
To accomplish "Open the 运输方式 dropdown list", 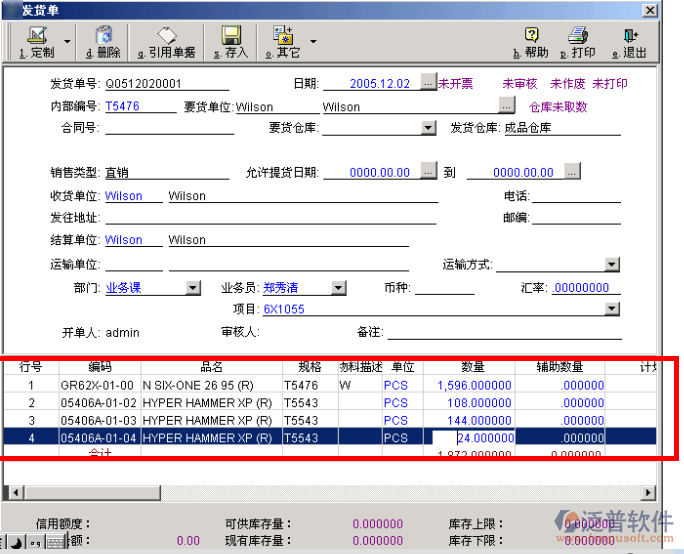I will pos(612,265).
